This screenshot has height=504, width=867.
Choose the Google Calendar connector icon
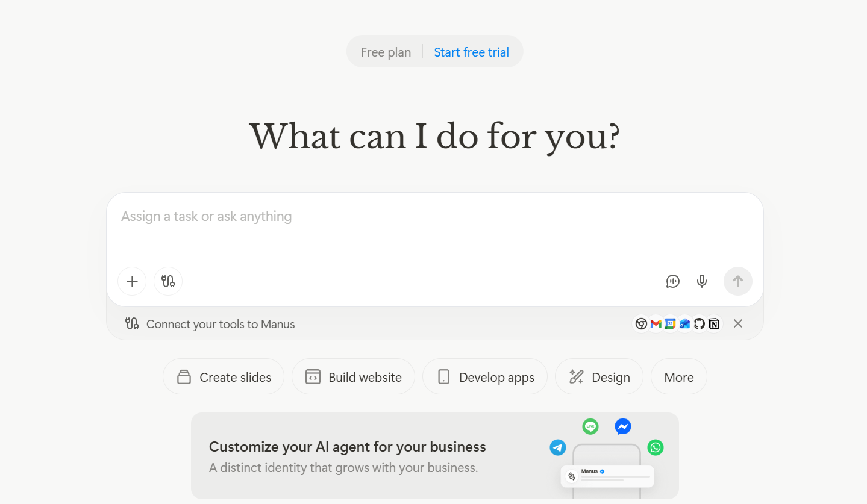[670, 324]
